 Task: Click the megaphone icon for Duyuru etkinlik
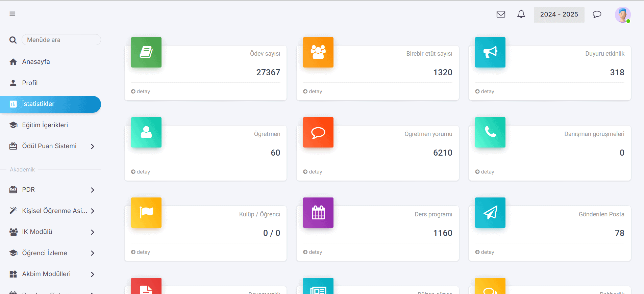(x=490, y=52)
